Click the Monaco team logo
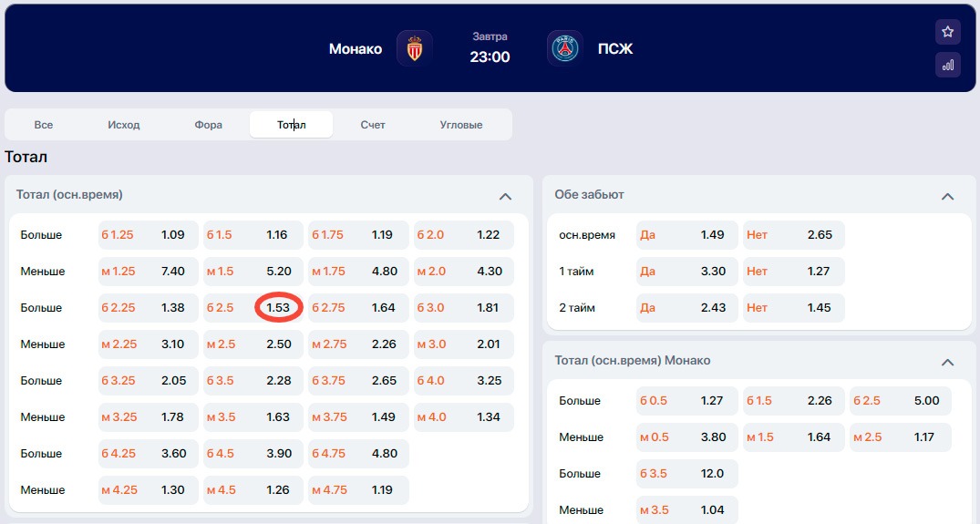The height and width of the screenshot is (524, 980). (415, 48)
